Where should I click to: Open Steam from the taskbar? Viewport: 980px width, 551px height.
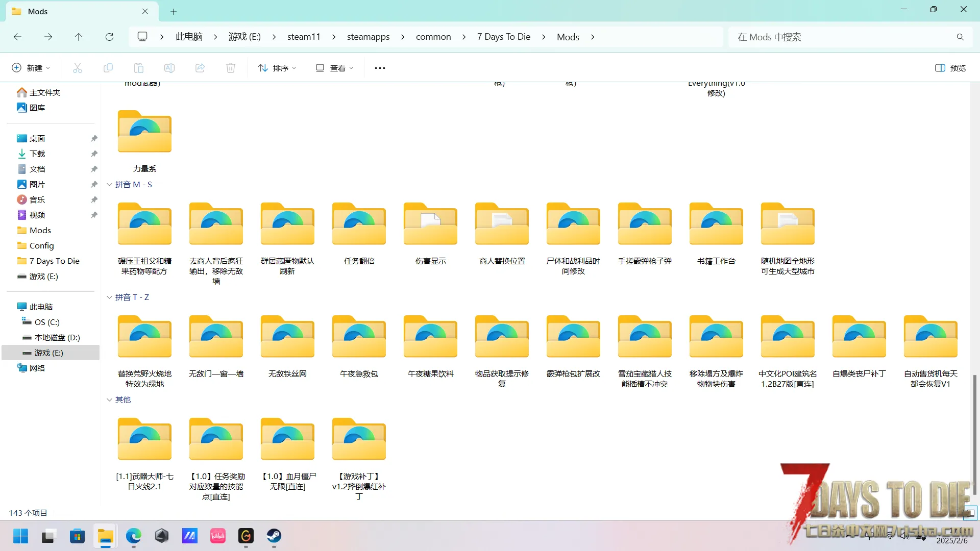(274, 536)
